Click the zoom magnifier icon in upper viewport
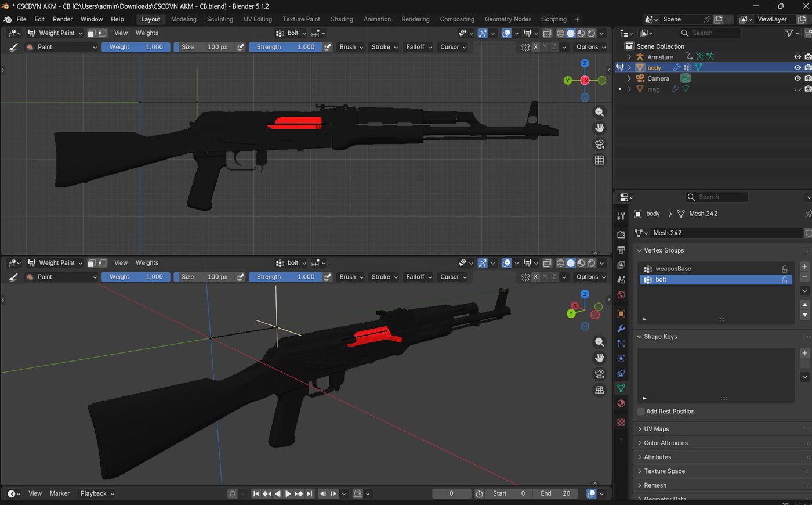This screenshot has width=812, height=505. coord(600,112)
